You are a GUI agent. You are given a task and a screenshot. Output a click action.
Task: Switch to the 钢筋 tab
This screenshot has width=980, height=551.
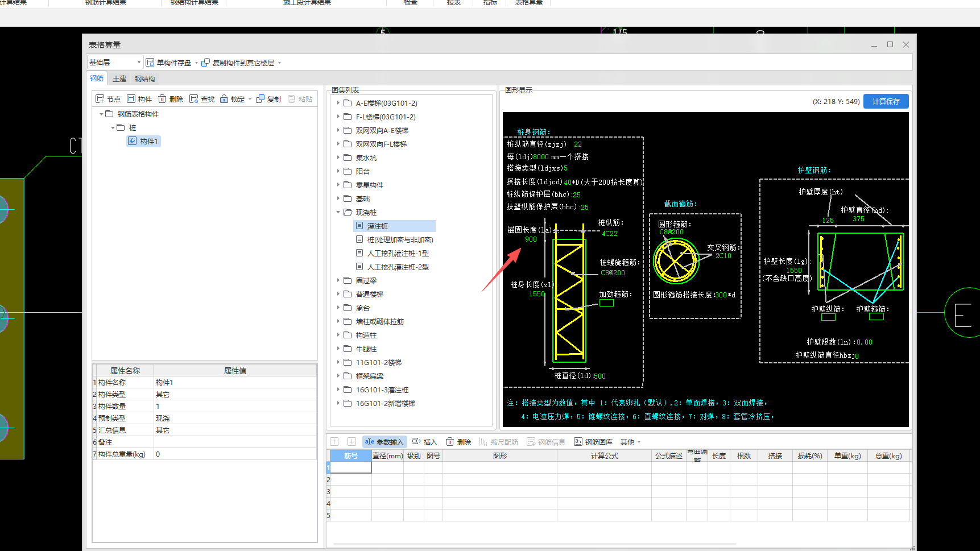click(97, 78)
